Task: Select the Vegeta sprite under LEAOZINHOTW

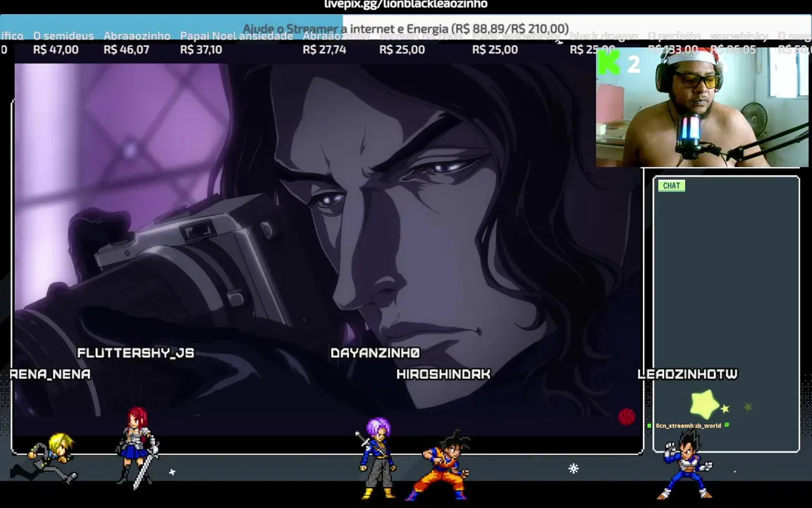Action: [x=686, y=465]
